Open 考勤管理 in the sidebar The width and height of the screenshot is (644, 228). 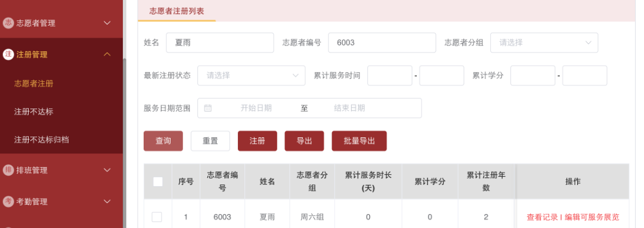[x=61, y=201]
